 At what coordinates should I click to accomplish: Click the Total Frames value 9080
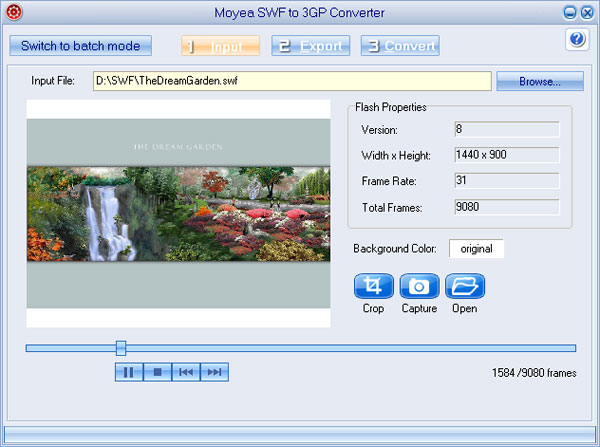507,207
